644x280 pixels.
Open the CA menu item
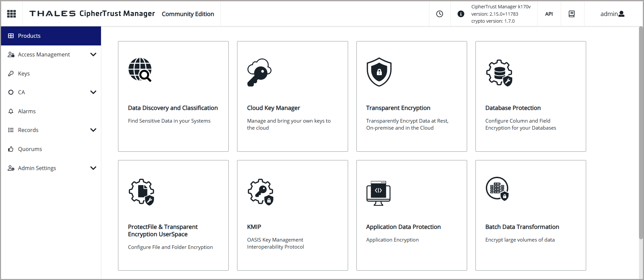click(51, 92)
